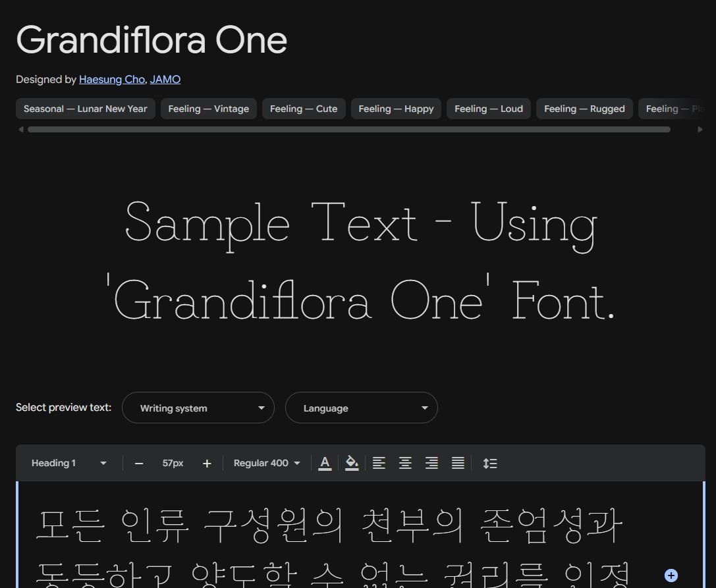Select the Seasonal — Lunar New Year tag

[x=86, y=109]
